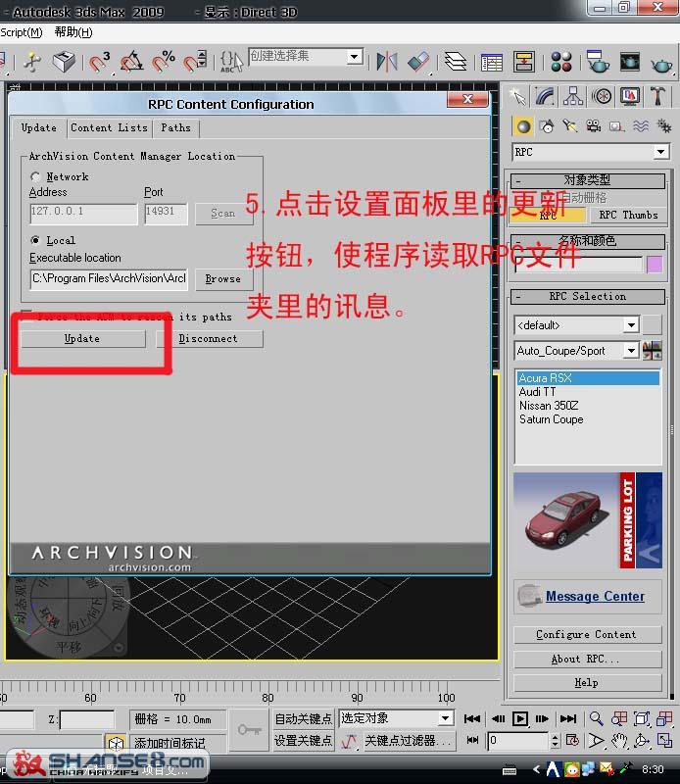680x784 pixels.
Task: Open the Render Setup dialog
Action: click(597, 62)
